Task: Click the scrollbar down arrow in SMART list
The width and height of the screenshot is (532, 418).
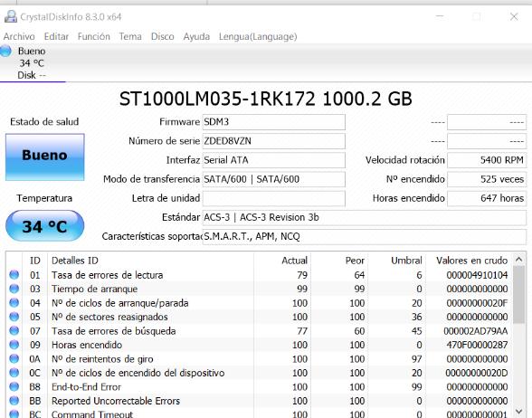Action: point(518,412)
